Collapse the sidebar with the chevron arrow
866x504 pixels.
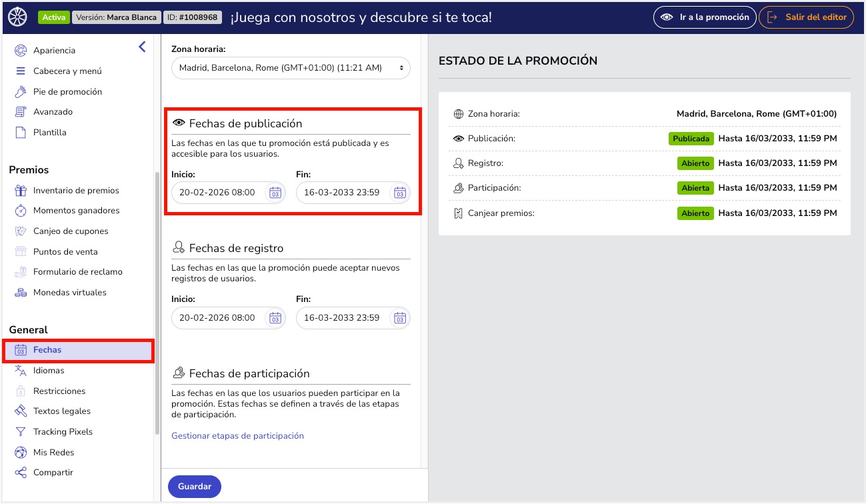(141, 47)
